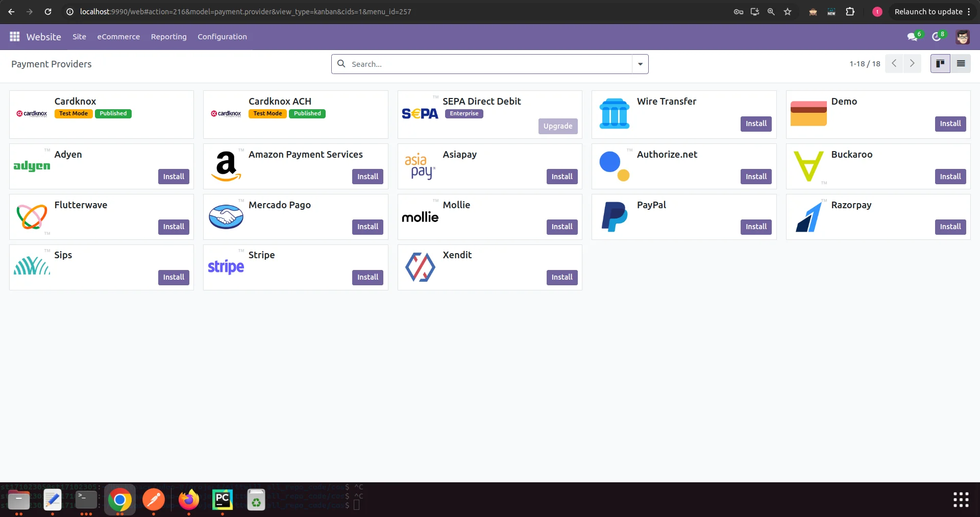Click Cardknox ACH Published badge
The width and height of the screenshot is (980, 517).
point(307,114)
